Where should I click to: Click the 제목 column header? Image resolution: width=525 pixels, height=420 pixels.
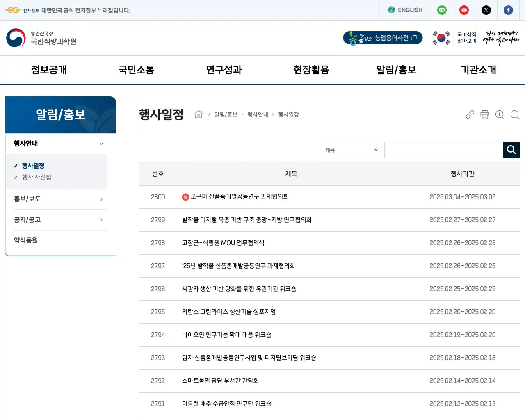pos(291,174)
